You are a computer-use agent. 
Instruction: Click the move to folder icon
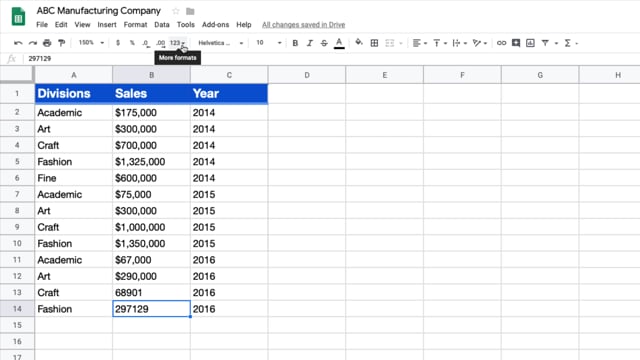(x=190, y=11)
